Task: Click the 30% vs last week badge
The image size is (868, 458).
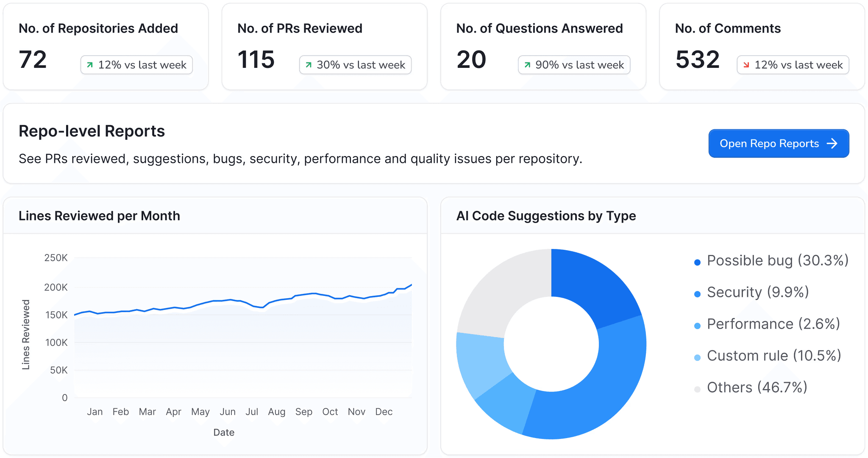Action: click(x=355, y=65)
